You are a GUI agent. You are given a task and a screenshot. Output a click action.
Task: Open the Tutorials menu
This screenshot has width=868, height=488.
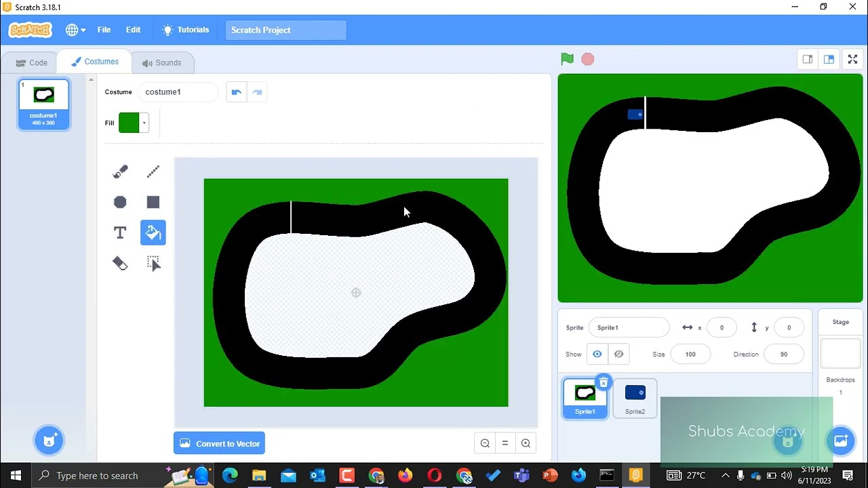click(186, 30)
